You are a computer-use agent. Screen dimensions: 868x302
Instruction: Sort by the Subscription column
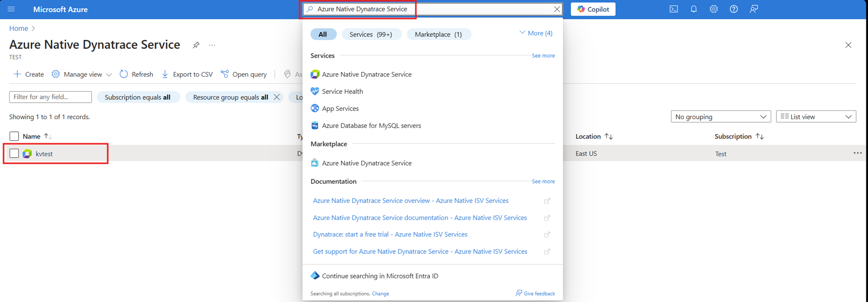tap(739, 136)
